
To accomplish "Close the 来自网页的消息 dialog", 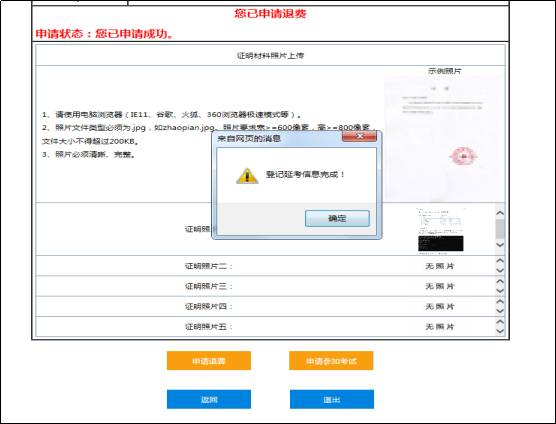I will 359,136.
